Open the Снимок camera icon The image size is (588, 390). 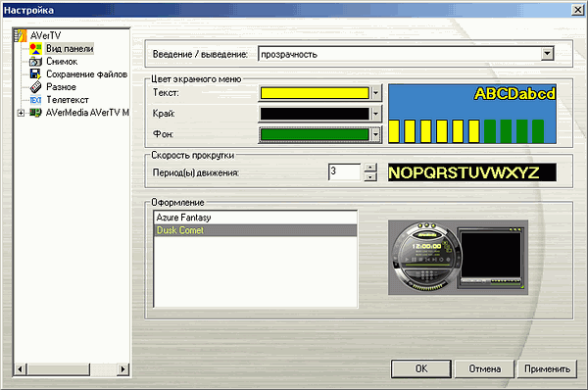(x=35, y=61)
